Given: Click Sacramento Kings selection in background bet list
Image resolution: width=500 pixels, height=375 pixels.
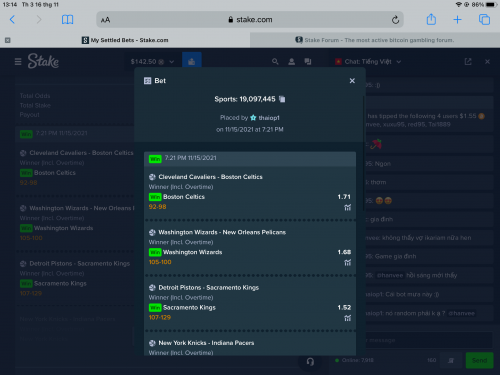Looking at the screenshot, I should click(x=60, y=283).
